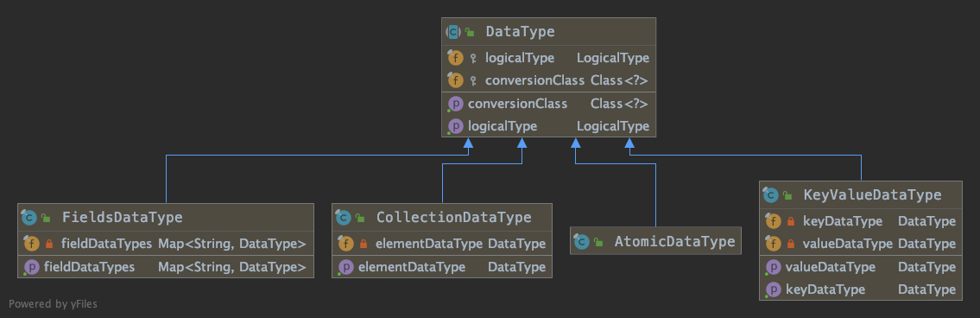Image resolution: width=980 pixels, height=318 pixels.
Task: Select the Class<?> type of the conversionClass field
Action: click(x=619, y=80)
